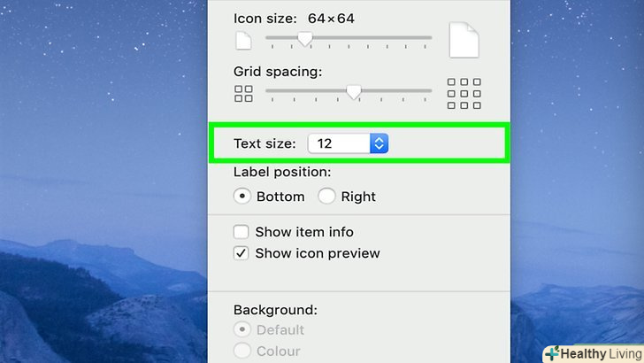Click the small document icon beside Icon size slider

[243, 41]
